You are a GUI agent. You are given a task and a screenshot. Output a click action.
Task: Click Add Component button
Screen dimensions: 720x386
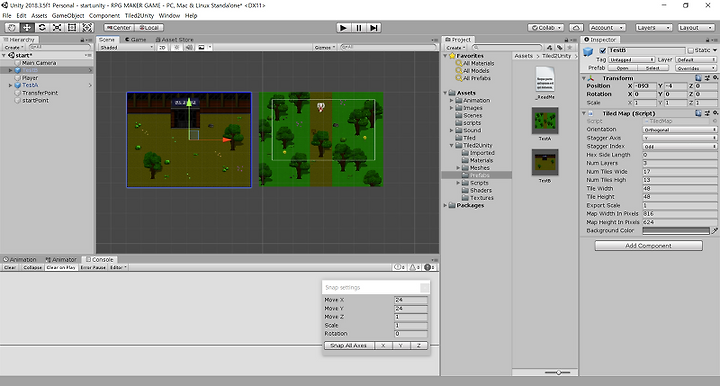click(x=648, y=246)
